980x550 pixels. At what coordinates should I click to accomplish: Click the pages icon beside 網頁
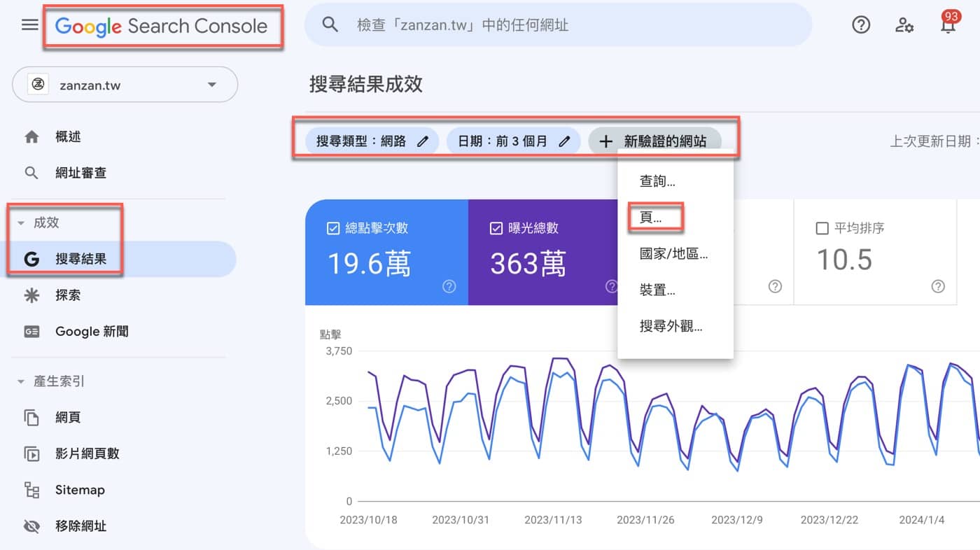pos(31,418)
